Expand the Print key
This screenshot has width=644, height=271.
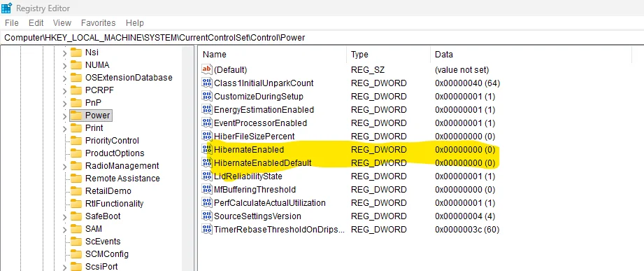64,129
